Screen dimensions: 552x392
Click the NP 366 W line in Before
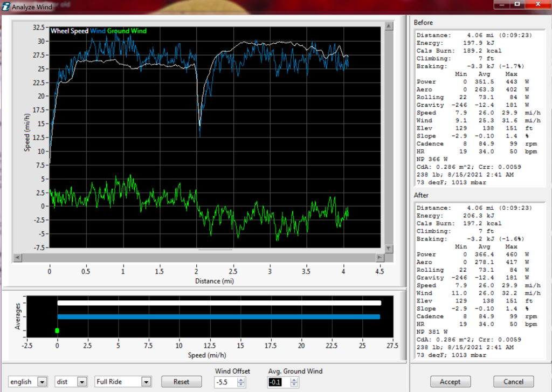432,159
